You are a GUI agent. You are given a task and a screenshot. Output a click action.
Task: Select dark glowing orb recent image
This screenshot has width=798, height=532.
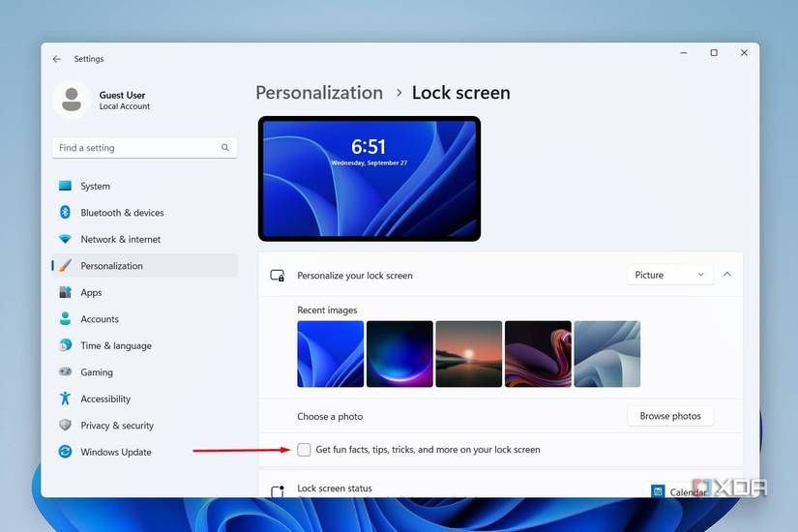pyautogui.click(x=399, y=354)
